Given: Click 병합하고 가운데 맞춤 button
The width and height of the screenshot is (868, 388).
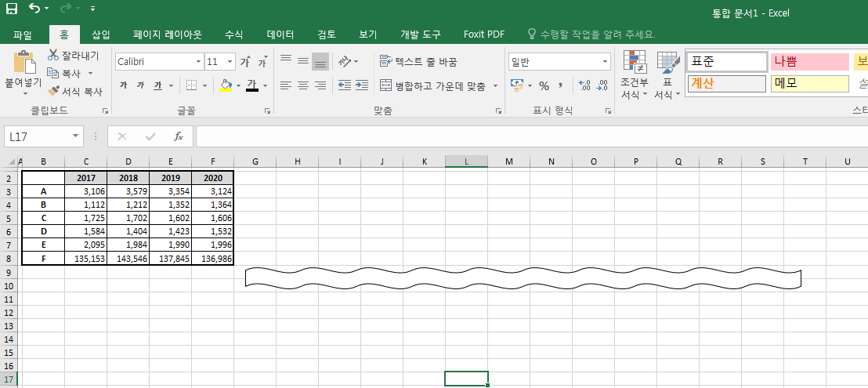Looking at the screenshot, I should (433, 85).
